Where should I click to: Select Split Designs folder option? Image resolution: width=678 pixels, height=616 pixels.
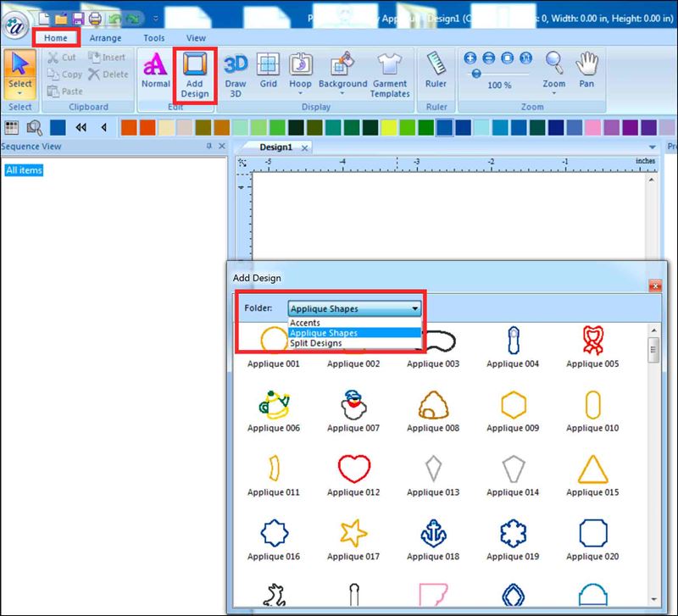[x=315, y=343]
